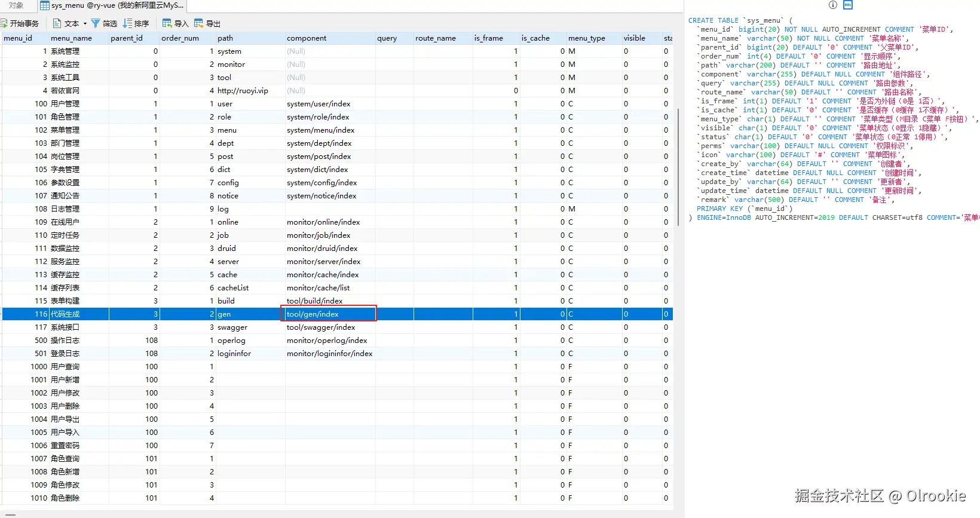Select the system/user/index component cell
This screenshot has width=980, height=518.
318,104
